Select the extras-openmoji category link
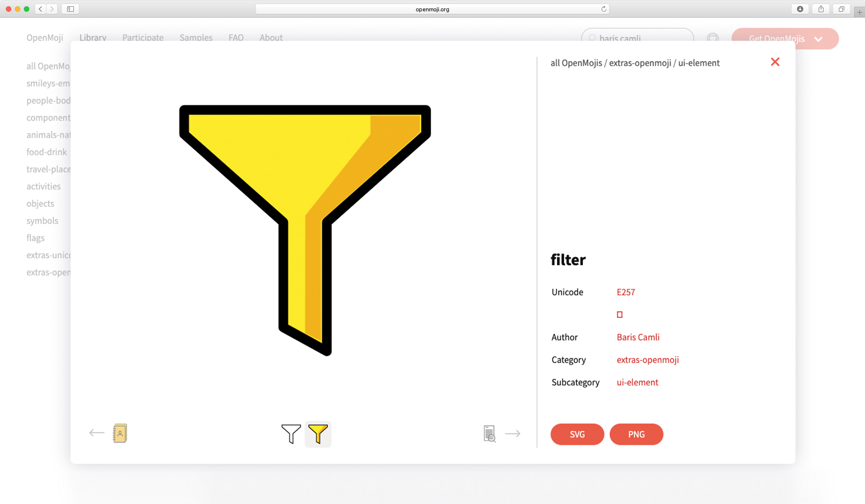 click(648, 359)
